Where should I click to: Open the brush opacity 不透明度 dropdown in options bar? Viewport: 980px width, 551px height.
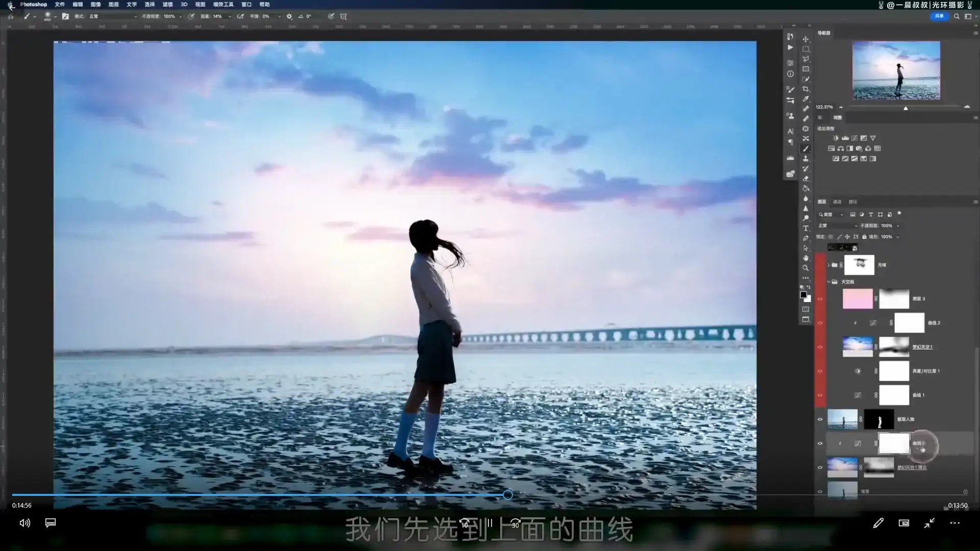pos(180,16)
